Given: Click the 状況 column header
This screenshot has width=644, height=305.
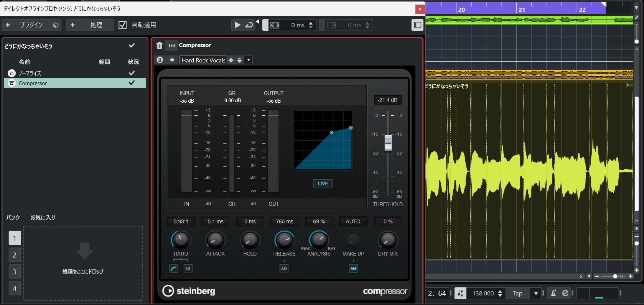Looking at the screenshot, I should tap(133, 62).
